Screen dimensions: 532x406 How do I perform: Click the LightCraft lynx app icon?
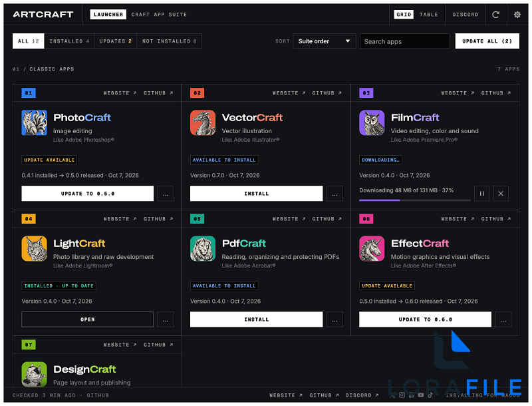pyautogui.click(x=35, y=248)
